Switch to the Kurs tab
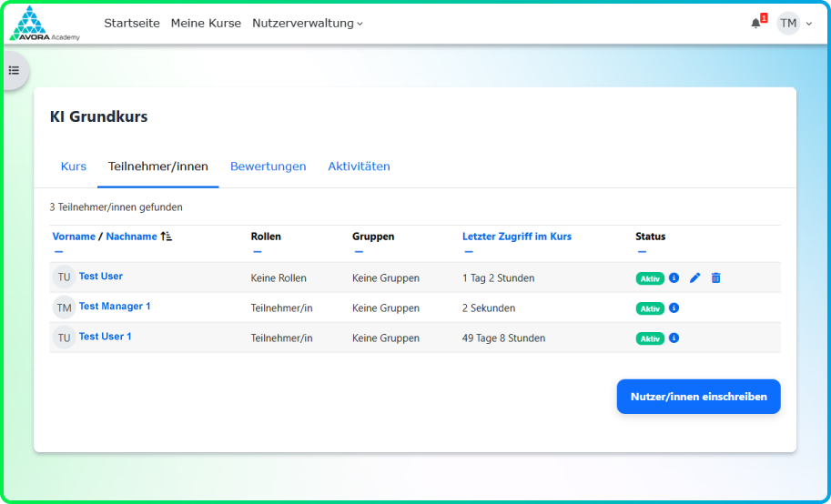The width and height of the screenshot is (831, 504). click(x=74, y=166)
